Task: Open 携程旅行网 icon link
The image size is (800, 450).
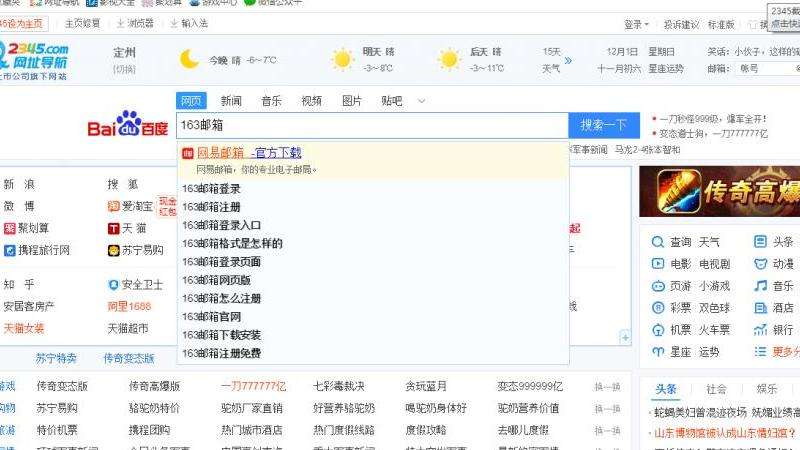Action: [10, 250]
